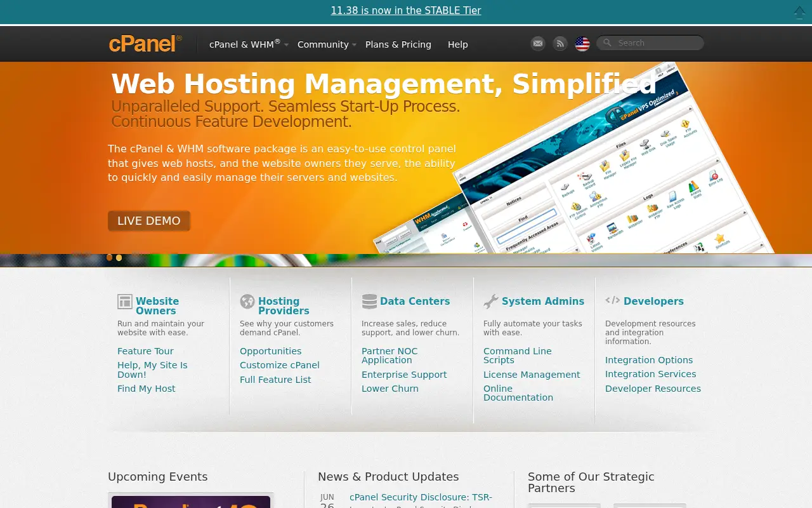Open the Partner NOC Application link
Screen dimensions: 812x508
390,356
